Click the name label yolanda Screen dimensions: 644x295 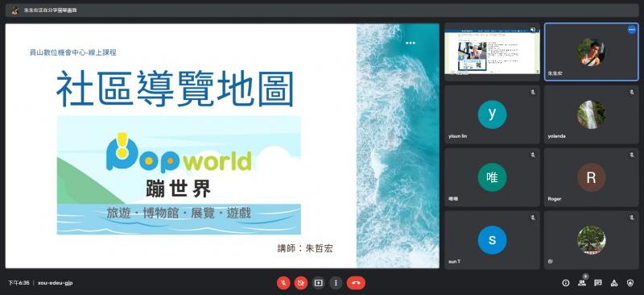point(556,136)
